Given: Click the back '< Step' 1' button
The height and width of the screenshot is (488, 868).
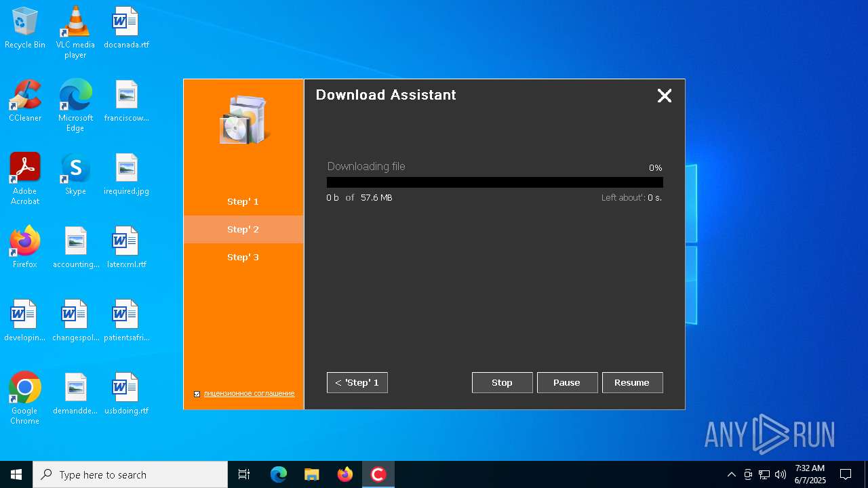Looking at the screenshot, I should [357, 383].
